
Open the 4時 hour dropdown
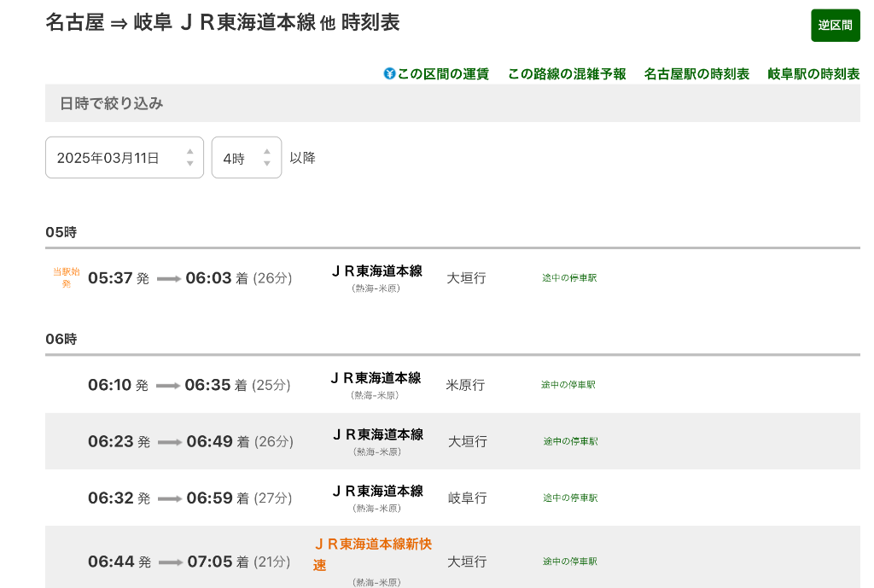[247, 158]
